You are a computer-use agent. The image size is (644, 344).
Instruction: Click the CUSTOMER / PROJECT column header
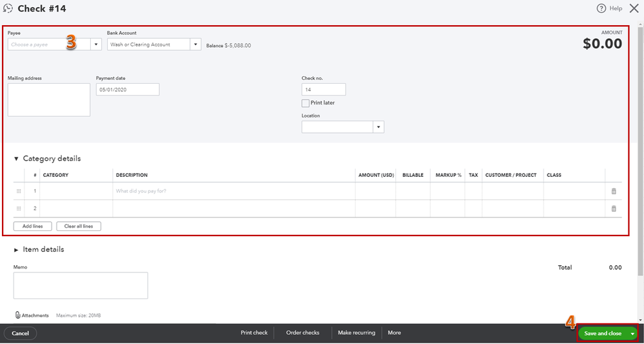511,175
